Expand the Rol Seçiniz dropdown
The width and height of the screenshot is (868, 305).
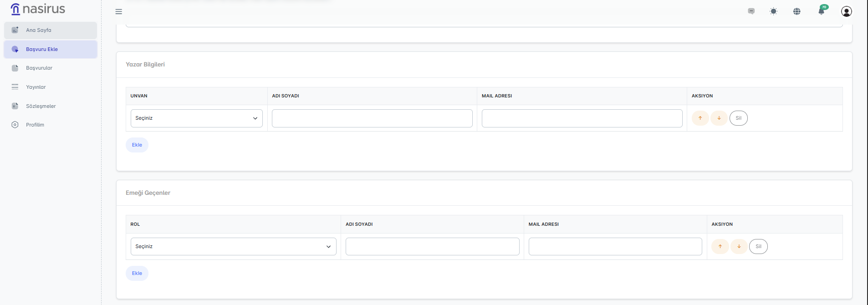233,247
